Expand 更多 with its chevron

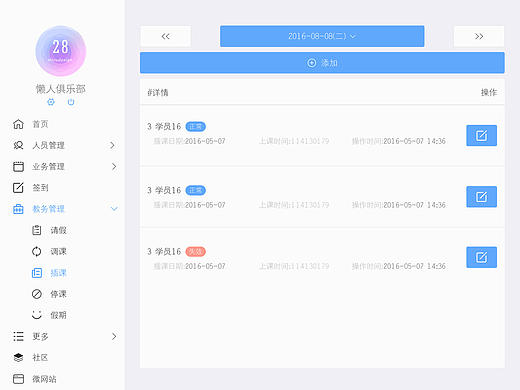coord(114,336)
